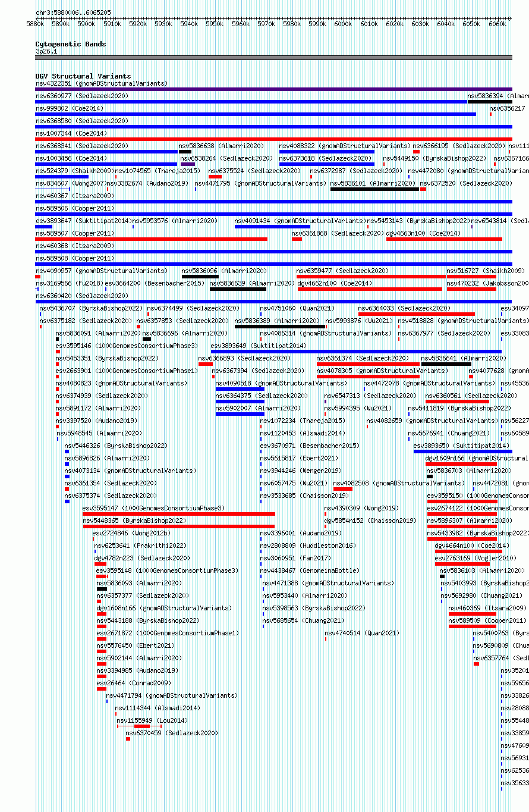Select the nsv460369 Itsara2009 label

(x=487, y=609)
